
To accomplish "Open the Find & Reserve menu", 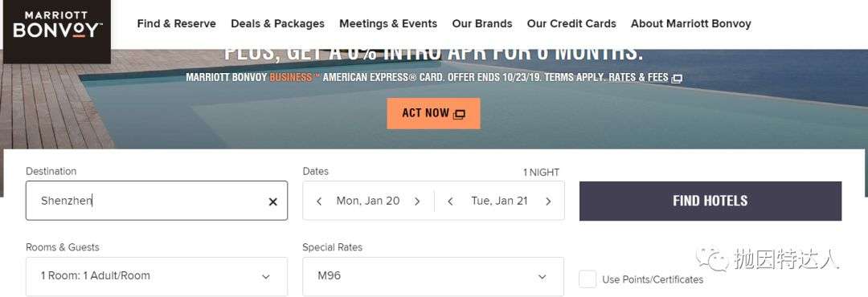I will pyautogui.click(x=177, y=24).
